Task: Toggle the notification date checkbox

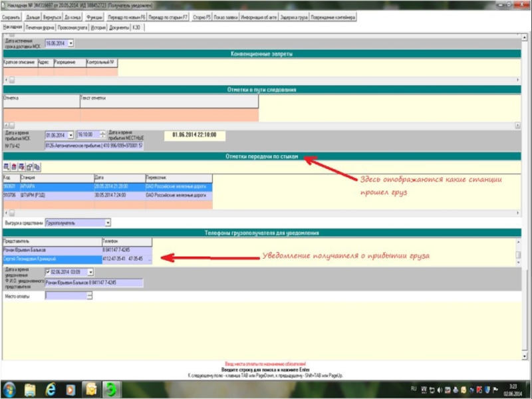Action: pyautogui.click(x=48, y=272)
